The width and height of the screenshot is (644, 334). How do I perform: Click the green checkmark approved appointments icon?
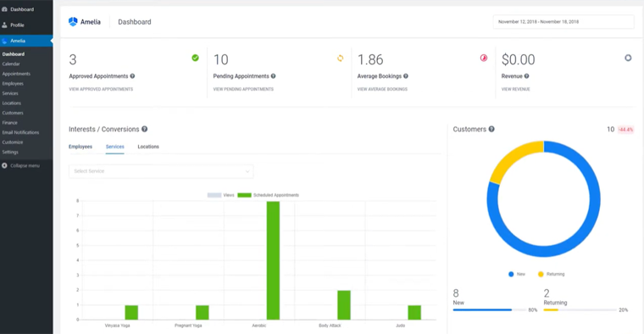pyautogui.click(x=196, y=58)
